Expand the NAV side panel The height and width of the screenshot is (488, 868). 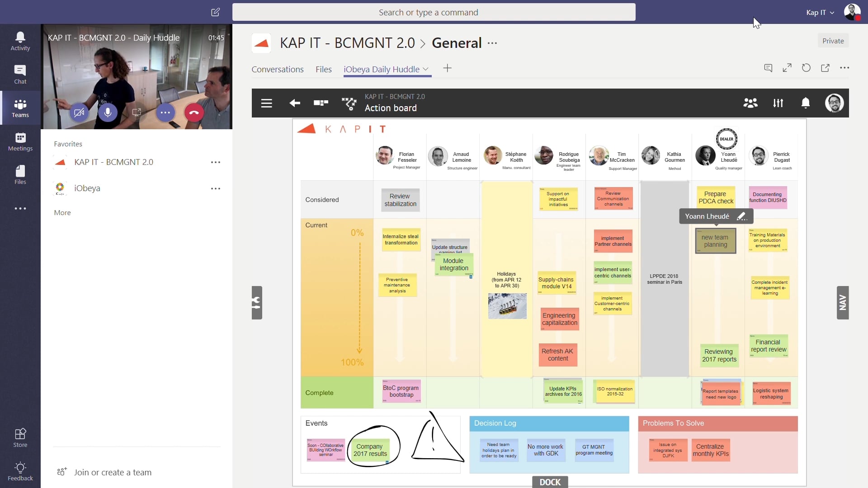843,303
